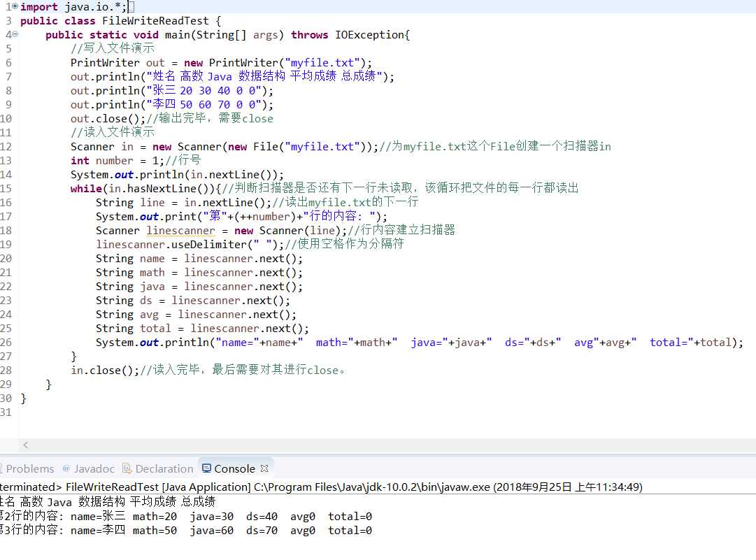Click the terminated FileWriteReadTest launch description

pos(321,487)
